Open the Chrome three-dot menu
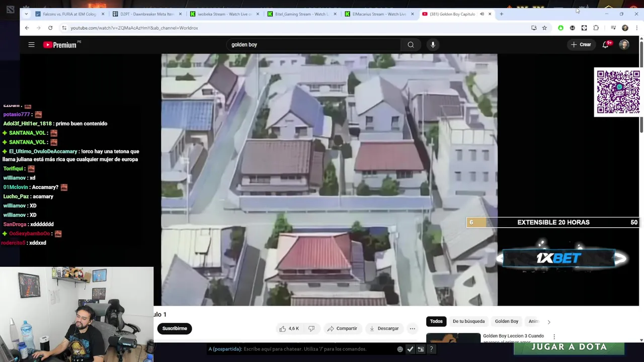Image resolution: width=644 pixels, height=362 pixels. [x=636, y=28]
